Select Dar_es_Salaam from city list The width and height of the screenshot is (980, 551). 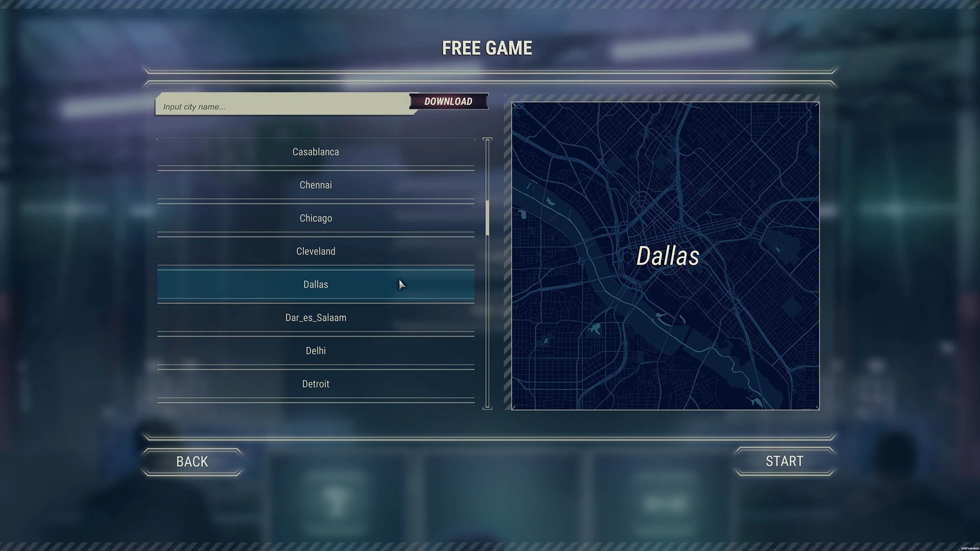tap(315, 317)
